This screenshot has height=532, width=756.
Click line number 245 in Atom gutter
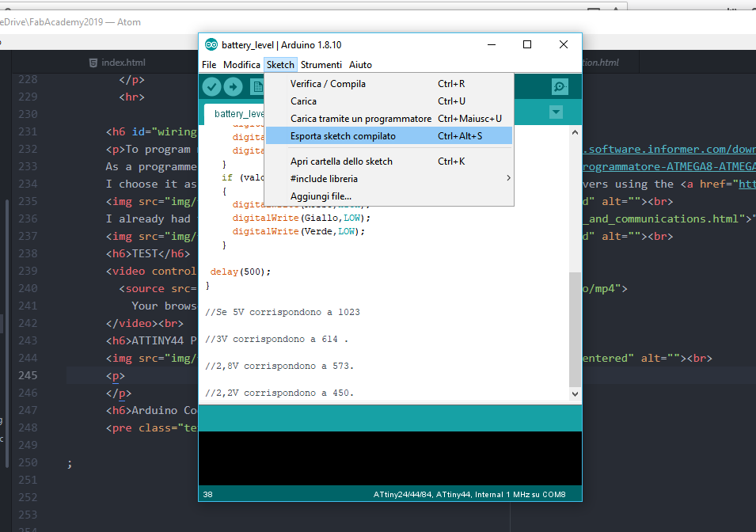tap(28, 375)
